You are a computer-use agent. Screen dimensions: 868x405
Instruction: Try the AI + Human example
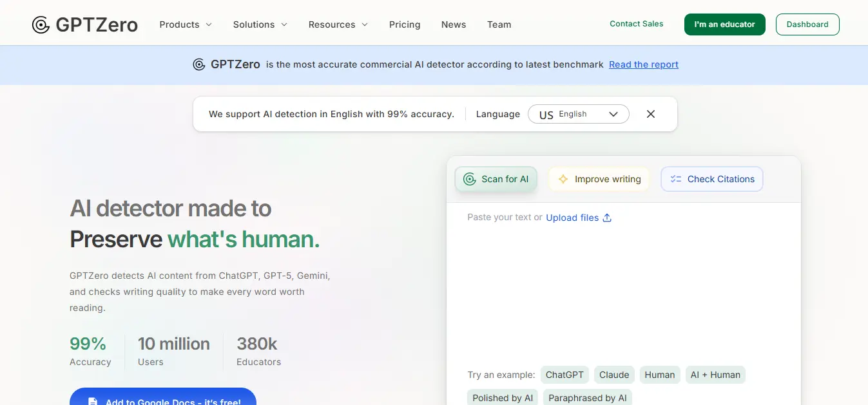click(715, 375)
